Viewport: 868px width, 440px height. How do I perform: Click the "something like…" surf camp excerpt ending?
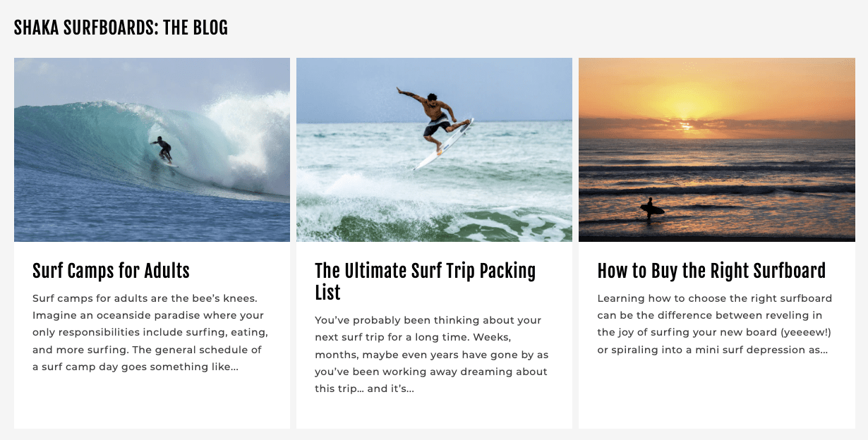(x=194, y=367)
